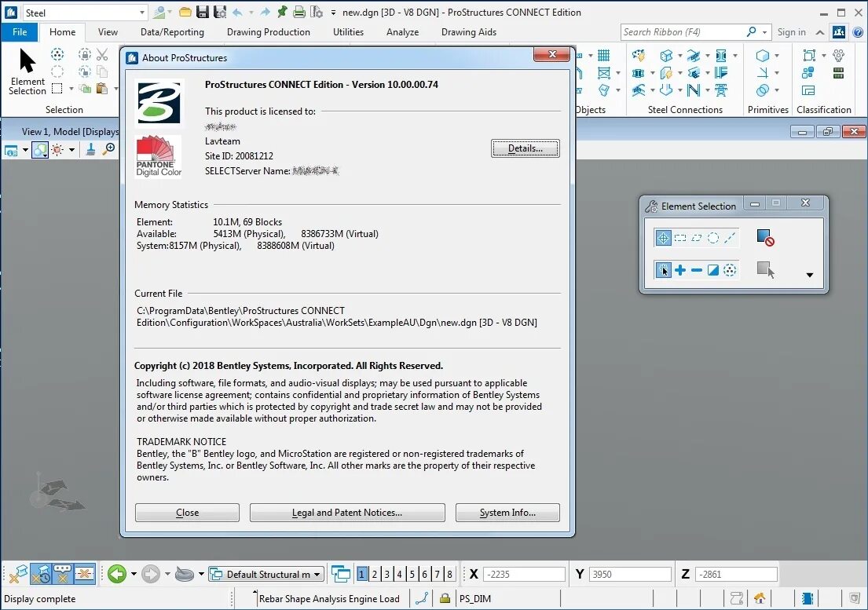The height and width of the screenshot is (610, 868).
Task: Toggle the add mode plus in Element Selection
Action: (680, 269)
